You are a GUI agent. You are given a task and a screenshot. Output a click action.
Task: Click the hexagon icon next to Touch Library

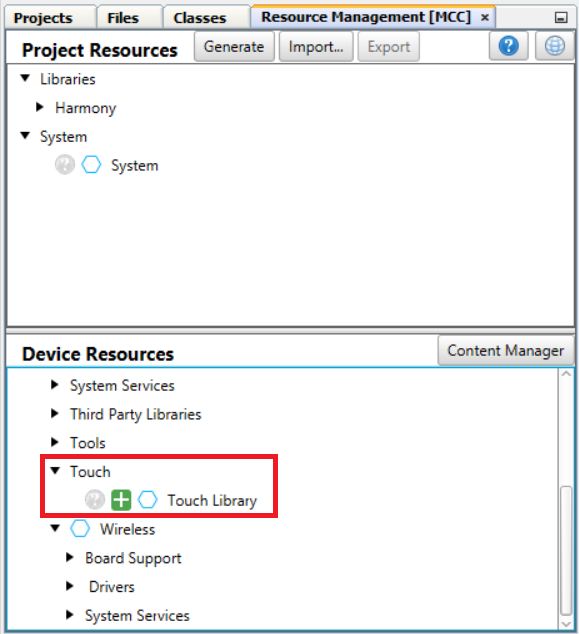coord(148,500)
